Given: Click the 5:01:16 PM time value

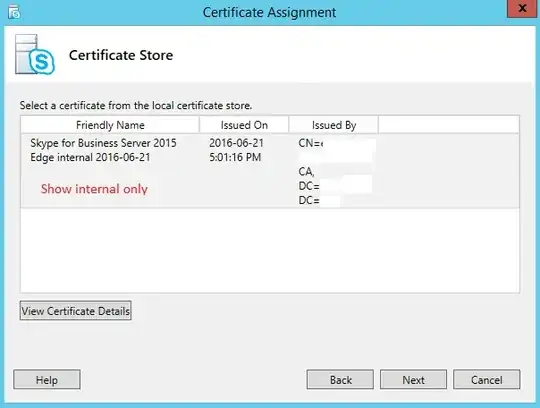Looking at the screenshot, I should pyautogui.click(x=235, y=157).
